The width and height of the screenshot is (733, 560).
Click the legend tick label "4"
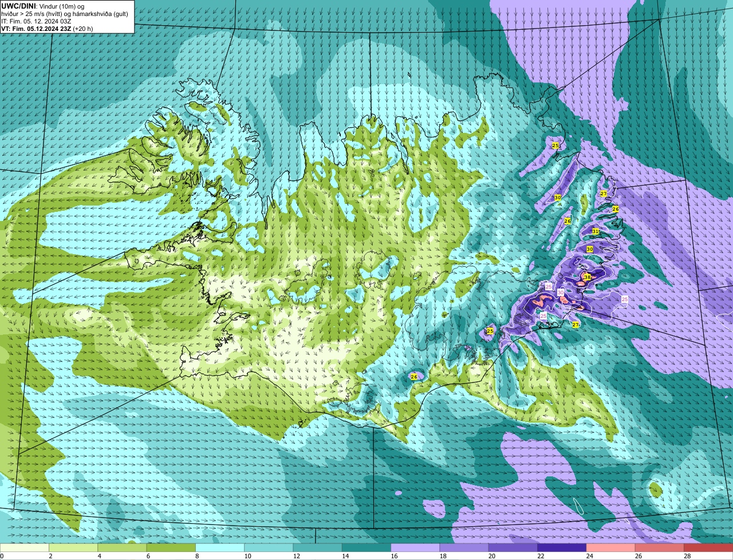pos(100,556)
